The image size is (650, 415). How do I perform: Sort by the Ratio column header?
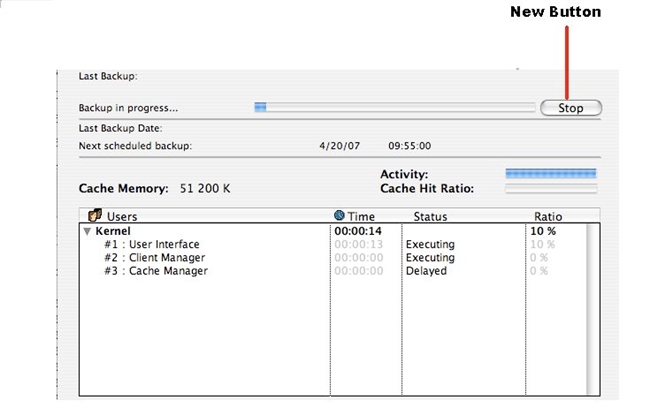point(548,216)
